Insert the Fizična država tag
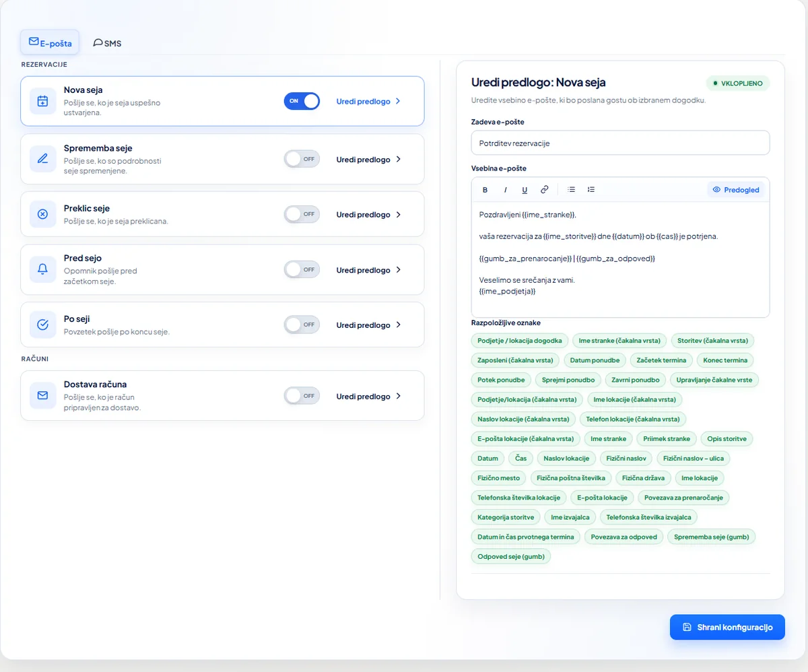Image resolution: width=808 pixels, height=672 pixels. (643, 478)
